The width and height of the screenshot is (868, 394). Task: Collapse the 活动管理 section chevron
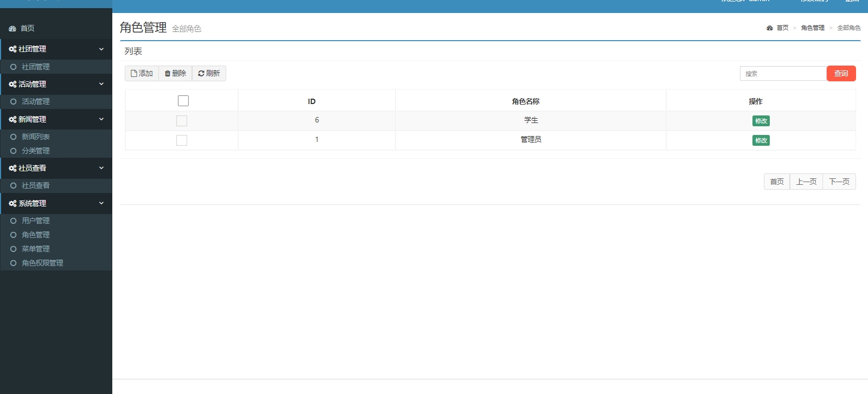[x=101, y=84]
